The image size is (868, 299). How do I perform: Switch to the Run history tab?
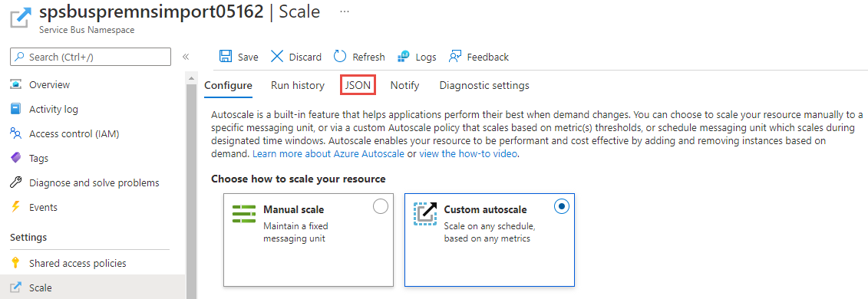tap(298, 85)
